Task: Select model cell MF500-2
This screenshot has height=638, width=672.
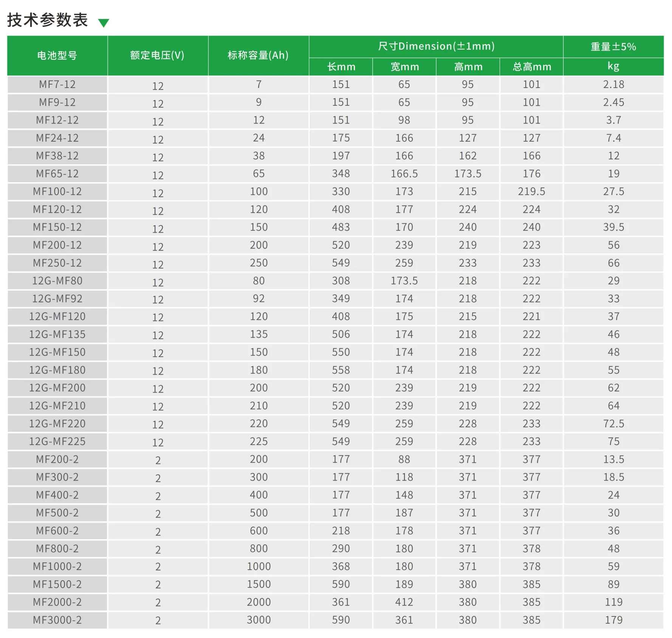Action: tap(57, 513)
